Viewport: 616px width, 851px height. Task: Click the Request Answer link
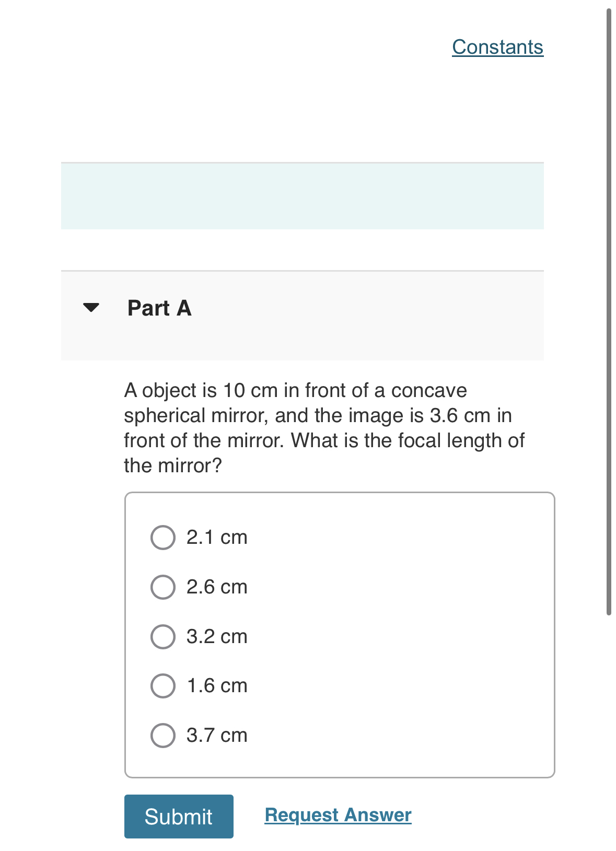tap(337, 815)
